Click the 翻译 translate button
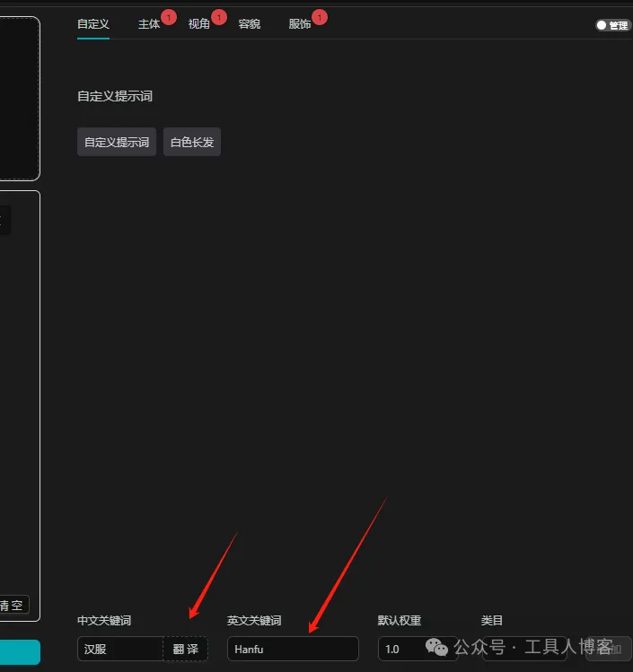The height and width of the screenshot is (672, 633). coord(185,649)
